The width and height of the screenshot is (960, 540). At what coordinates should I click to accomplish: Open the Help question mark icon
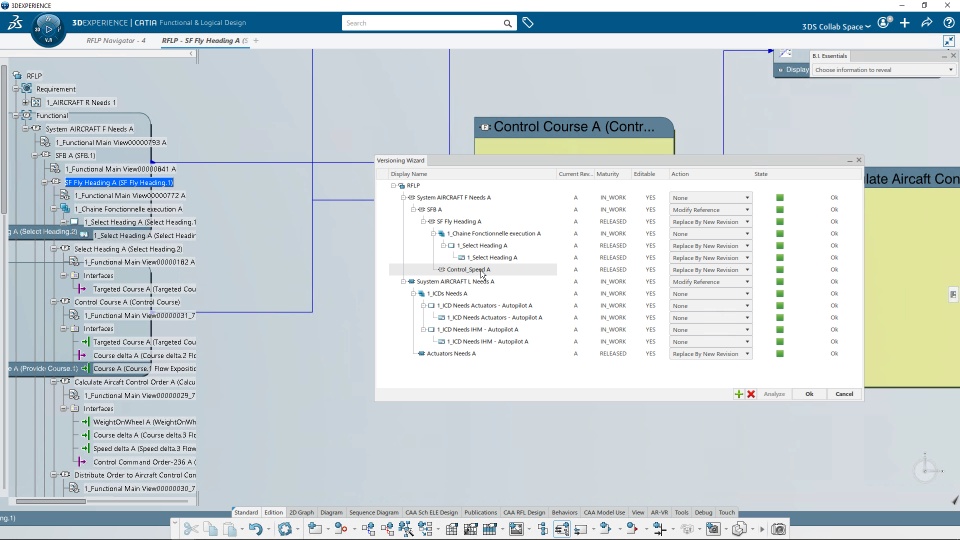(948, 23)
